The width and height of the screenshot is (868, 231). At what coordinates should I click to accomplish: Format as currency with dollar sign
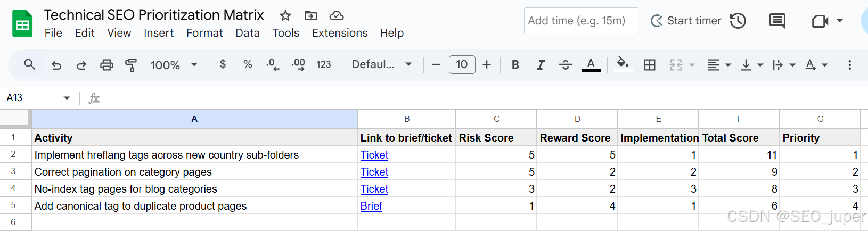(223, 64)
